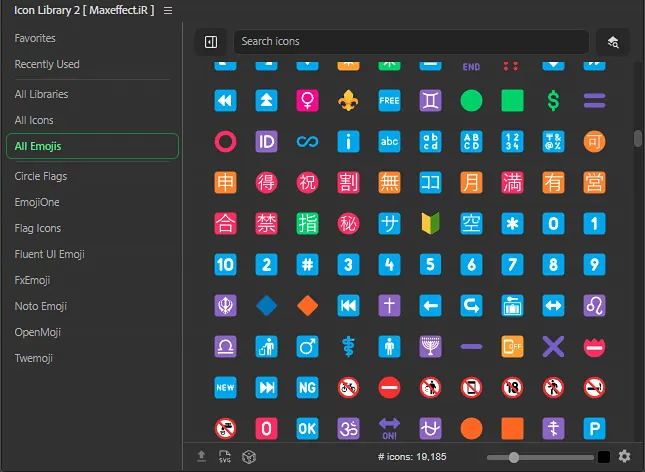
Task: Select the P parking emoji
Action: click(x=594, y=428)
